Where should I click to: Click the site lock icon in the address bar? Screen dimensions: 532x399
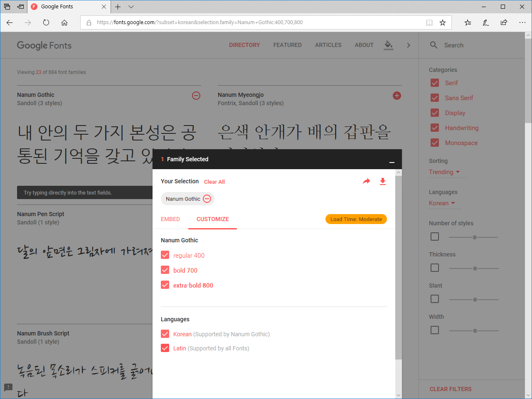point(89,22)
